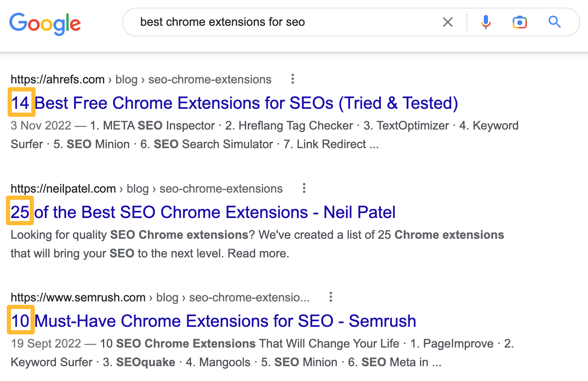This screenshot has width=588, height=381.
Task: Open the three-dot menu on the Semrush result
Action: (x=330, y=297)
